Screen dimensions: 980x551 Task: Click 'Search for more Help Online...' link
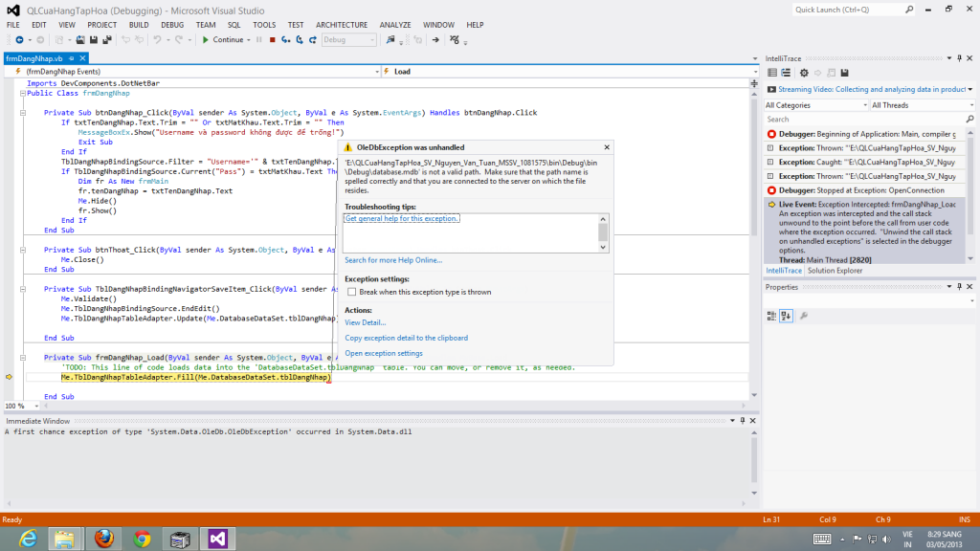[393, 260]
